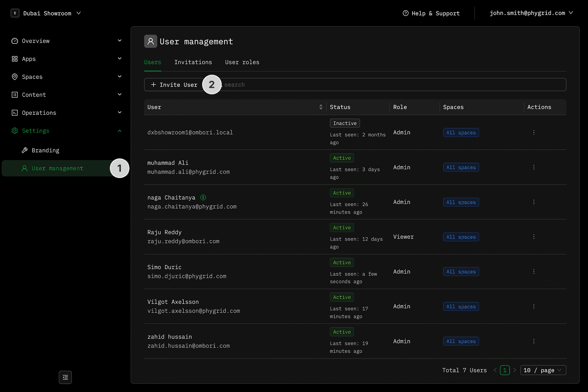Click the Branding wrench icon
Viewport: 588px width, 392px height.
24,150
